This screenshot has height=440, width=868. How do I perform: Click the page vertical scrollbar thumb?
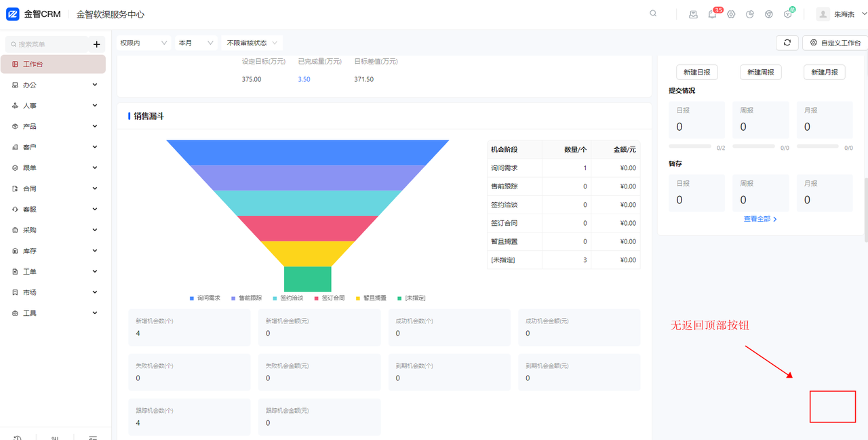pyautogui.click(x=865, y=210)
